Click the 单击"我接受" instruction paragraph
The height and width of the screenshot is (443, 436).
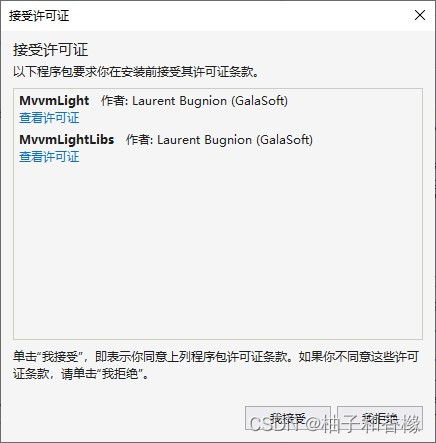click(x=216, y=365)
